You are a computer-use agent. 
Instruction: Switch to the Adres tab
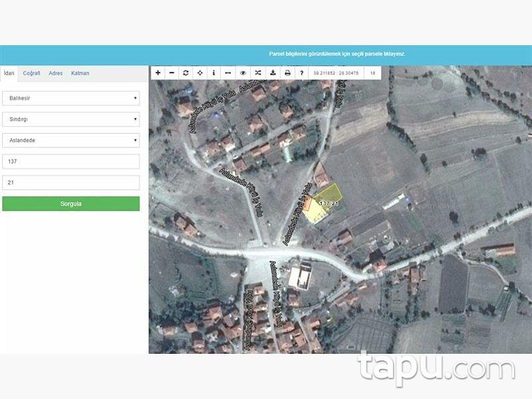coord(56,73)
